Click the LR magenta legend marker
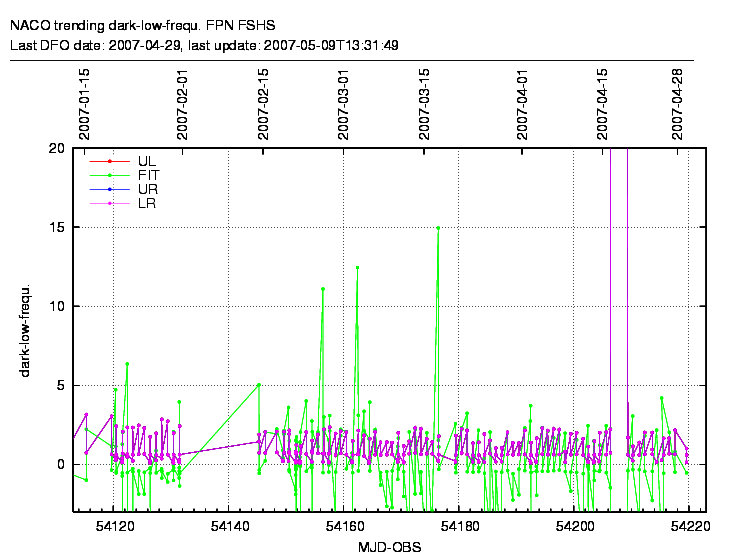Image resolution: width=730 pixels, height=554 pixels. pos(109,203)
